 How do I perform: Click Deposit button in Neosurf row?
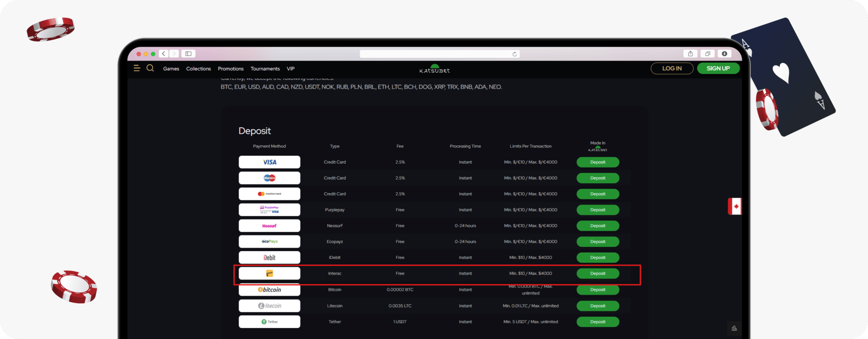[x=598, y=226]
